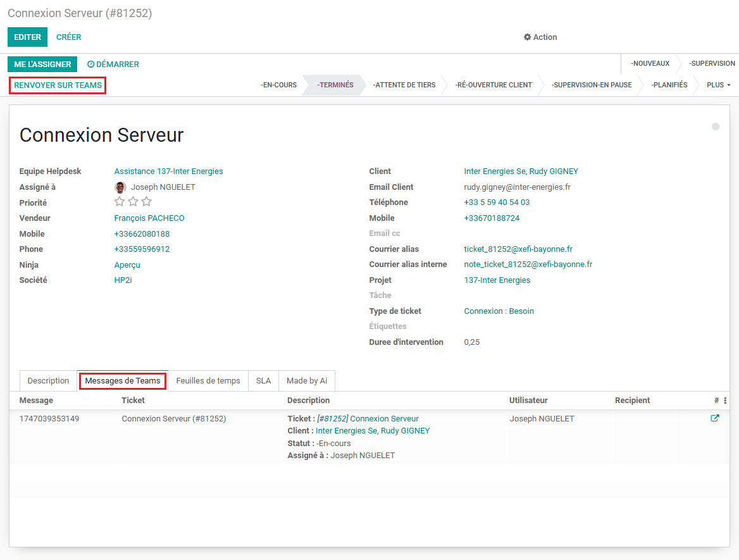Select the -SUPERVISION-EN PAUSE stage
Image resolution: width=739 pixels, height=560 pixels.
[x=592, y=85]
